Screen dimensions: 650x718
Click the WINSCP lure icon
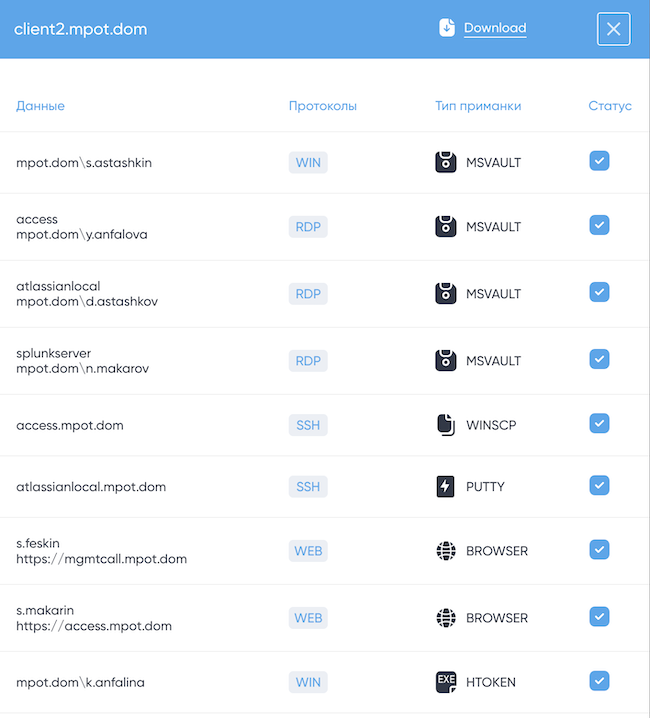446,425
